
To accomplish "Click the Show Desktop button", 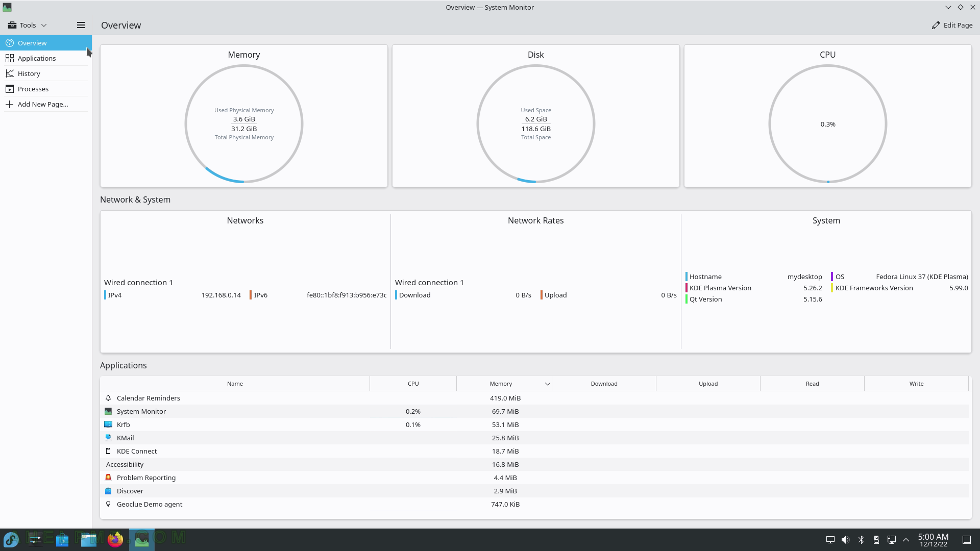I will [967, 540].
